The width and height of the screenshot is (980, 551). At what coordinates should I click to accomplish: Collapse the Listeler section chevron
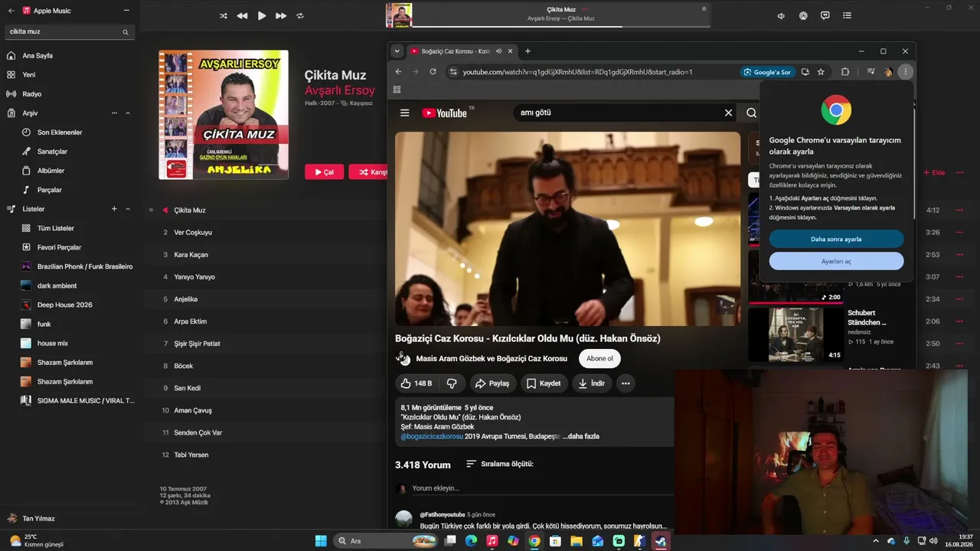click(128, 209)
